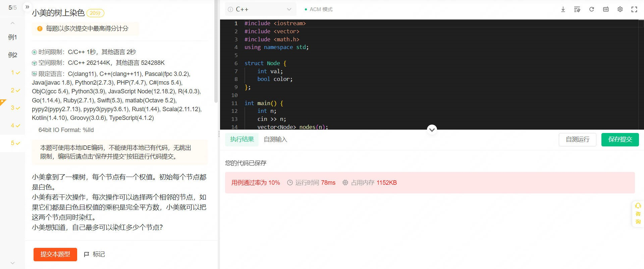Jump to question 3 in sidebar
Screen dimensions: 644x269
pyautogui.click(x=15, y=108)
